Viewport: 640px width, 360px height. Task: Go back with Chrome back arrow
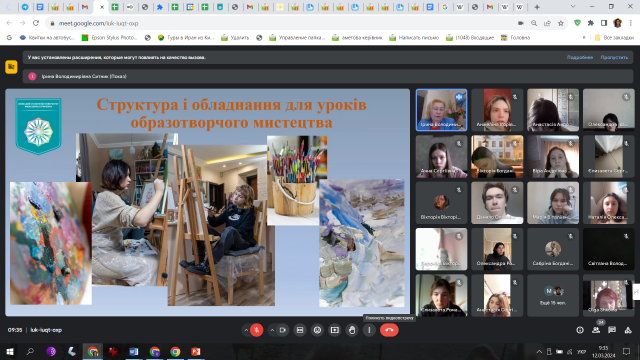click(x=9, y=23)
